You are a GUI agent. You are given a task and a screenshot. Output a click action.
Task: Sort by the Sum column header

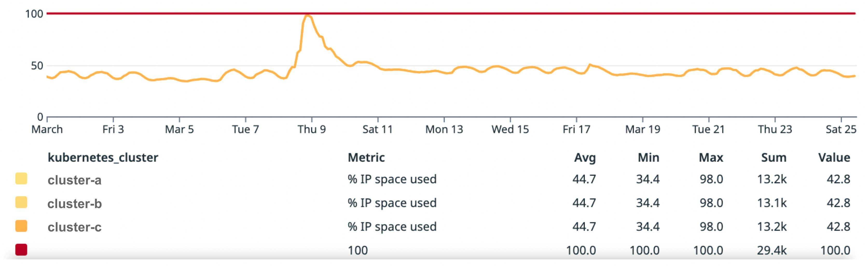[773, 158]
